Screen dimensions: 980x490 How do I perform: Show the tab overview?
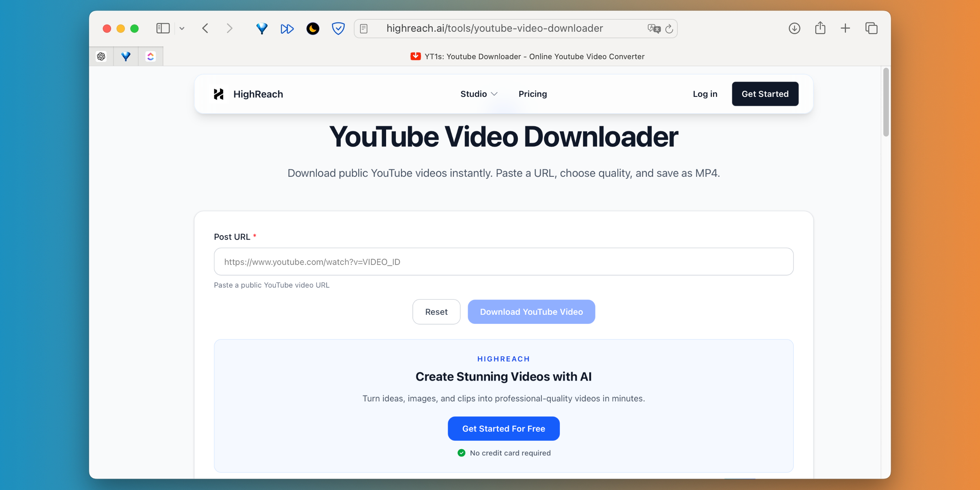(x=871, y=28)
